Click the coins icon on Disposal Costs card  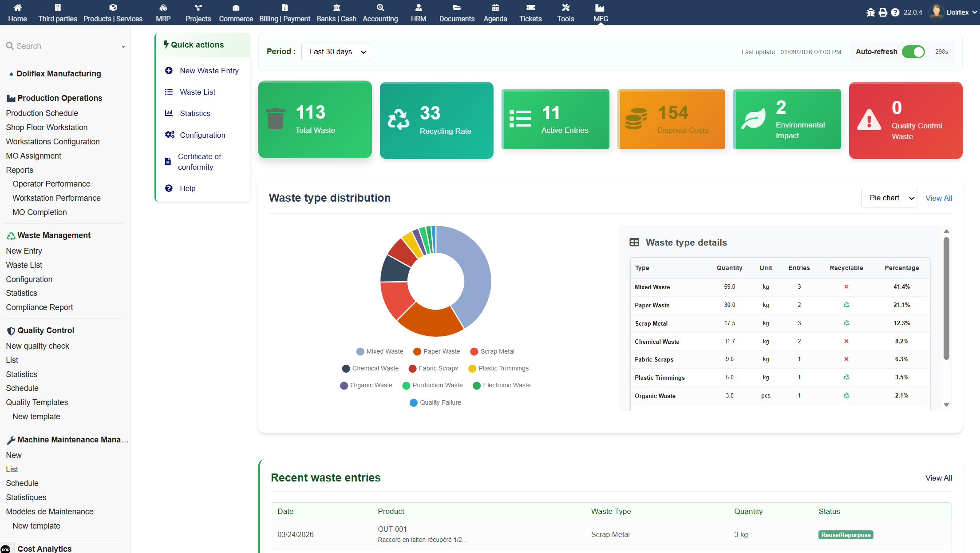[636, 119]
